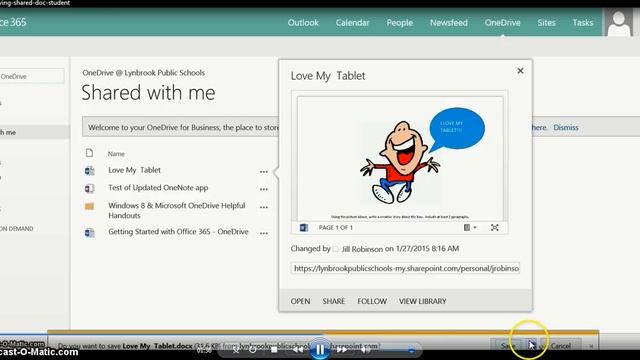Click Cancel in the download bar
The width and height of the screenshot is (640, 360).
click(x=561, y=346)
